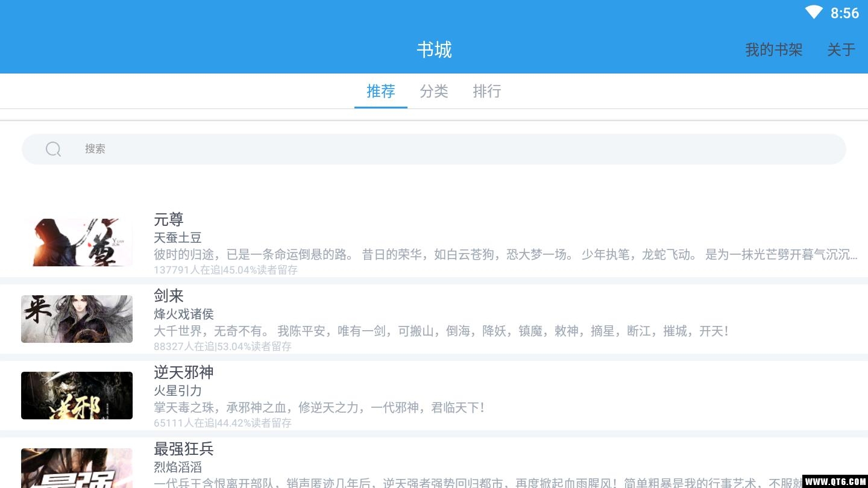Image resolution: width=868 pixels, height=488 pixels.
Task: Select the book title 剑来
Action: pyautogui.click(x=169, y=296)
